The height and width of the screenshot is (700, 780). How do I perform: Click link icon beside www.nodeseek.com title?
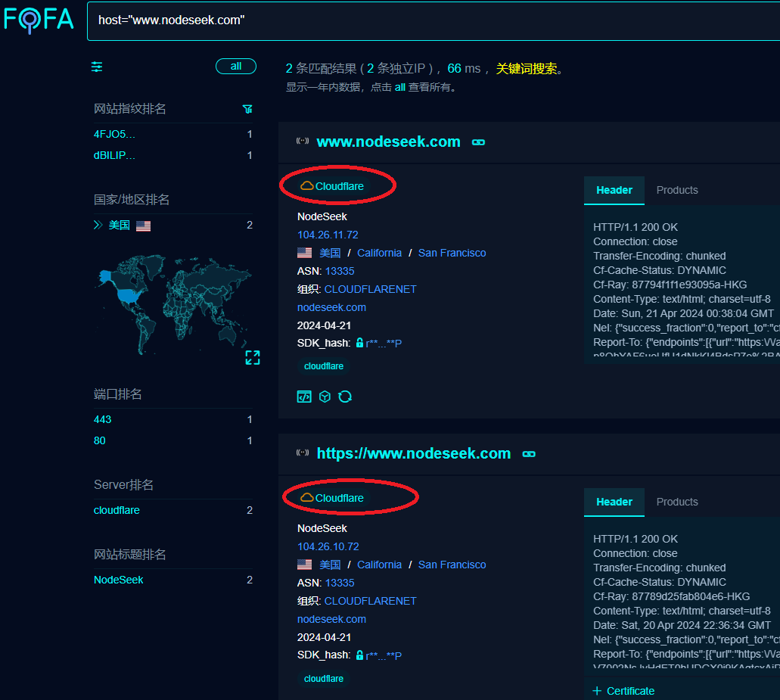[x=478, y=142]
